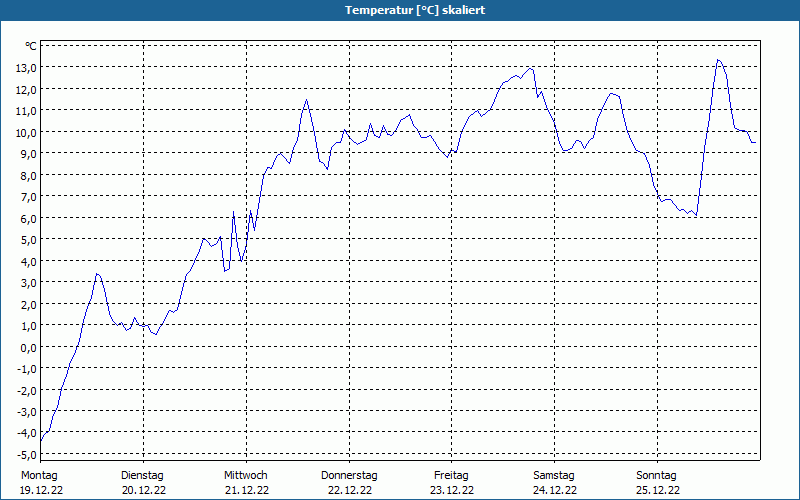
Task: Click the '-3,0' y-axis label
Action: 28,411
